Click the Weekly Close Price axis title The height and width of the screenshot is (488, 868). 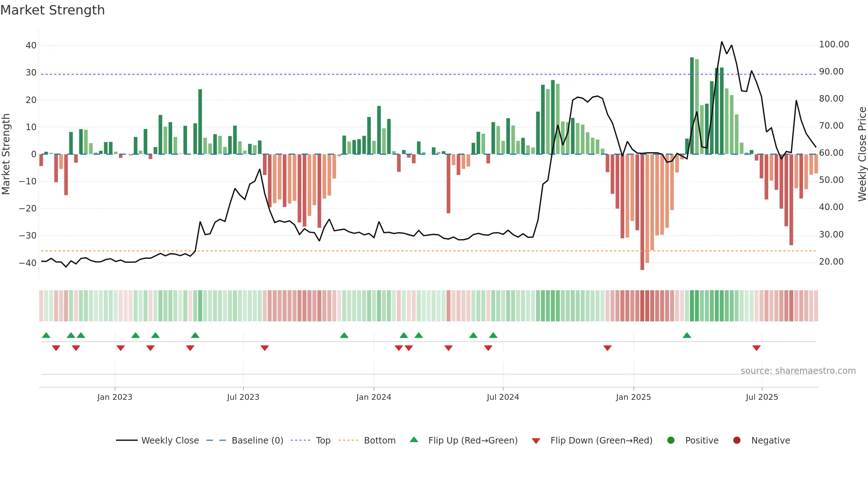[x=862, y=154]
